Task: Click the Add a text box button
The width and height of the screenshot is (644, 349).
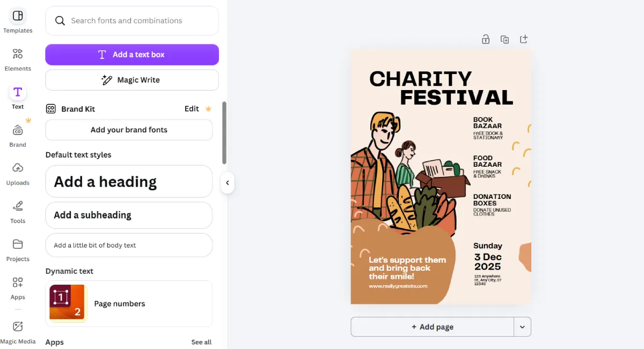Action: 132,55
